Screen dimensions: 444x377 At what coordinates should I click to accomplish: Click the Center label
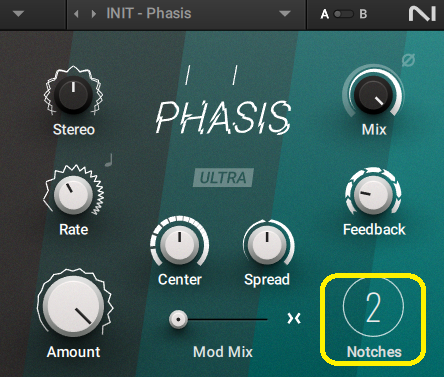click(180, 279)
